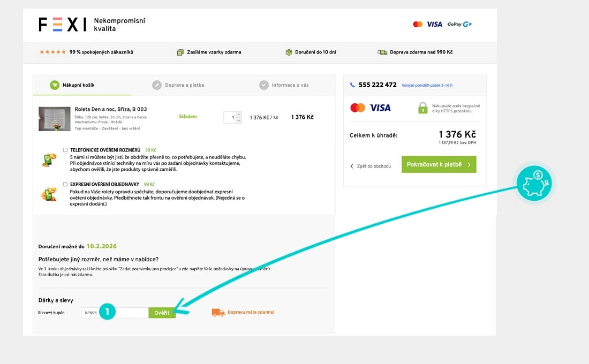Click Volejte pondělí-pátek 8-16 h text

pyautogui.click(x=427, y=85)
